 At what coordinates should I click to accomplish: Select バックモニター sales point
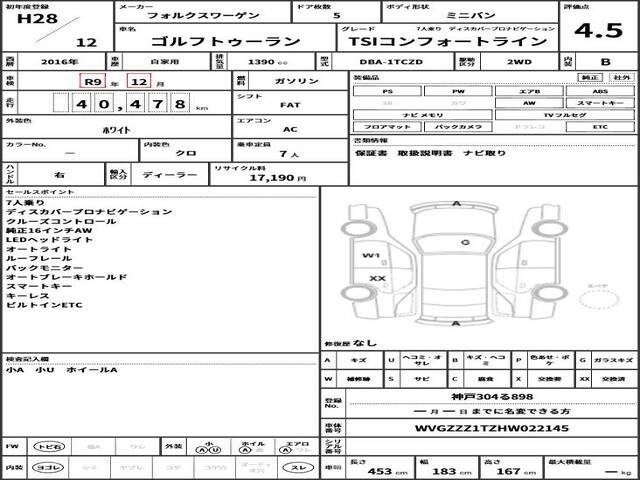(x=44, y=268)
